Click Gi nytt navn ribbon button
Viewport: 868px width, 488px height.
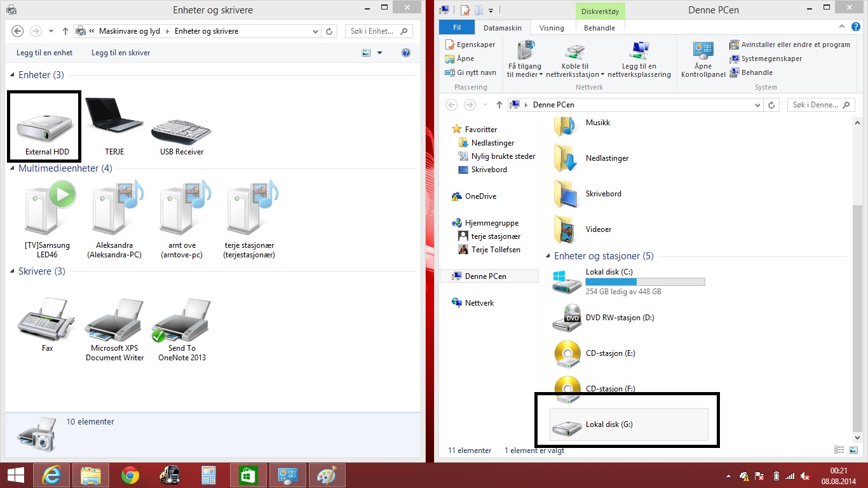tap(471, 72)
